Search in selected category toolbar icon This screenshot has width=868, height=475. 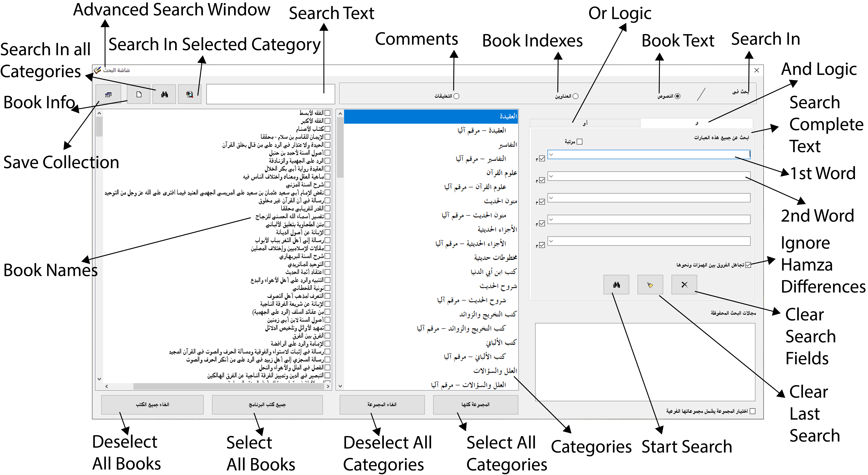tap(190, 94)
